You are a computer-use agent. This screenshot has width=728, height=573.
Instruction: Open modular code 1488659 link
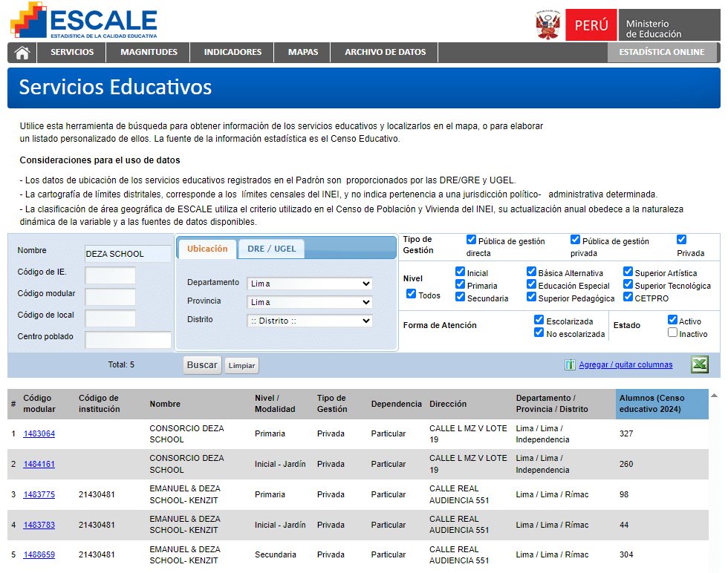[x=39, y=554]
